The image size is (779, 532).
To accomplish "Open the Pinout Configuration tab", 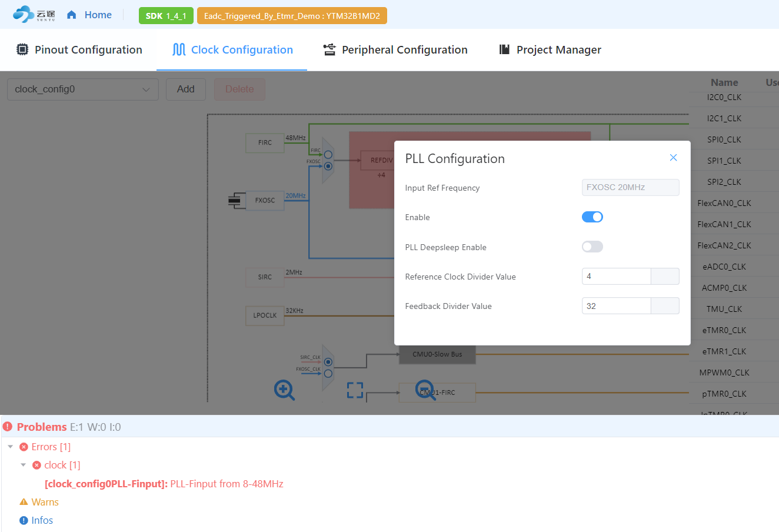I will [79, 50].
